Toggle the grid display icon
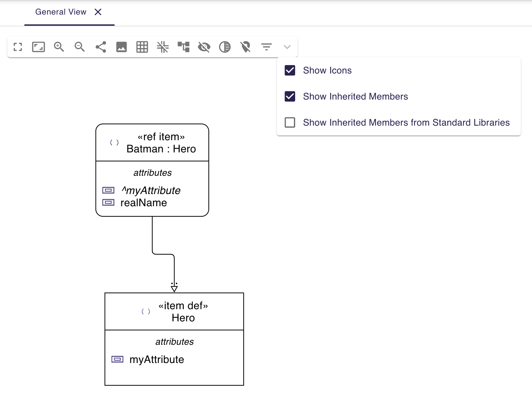532x405 pixels. pos(142,47)
